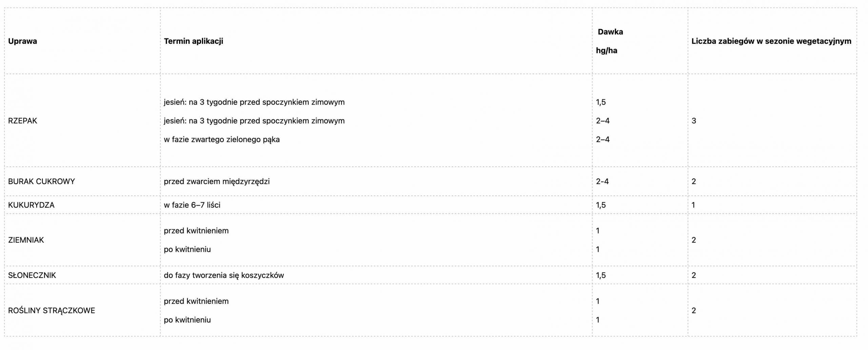Click the "Termin aplikacji" column header
Image resolution: width=868 pixels, height=350 pixels.
pos(193,41)
